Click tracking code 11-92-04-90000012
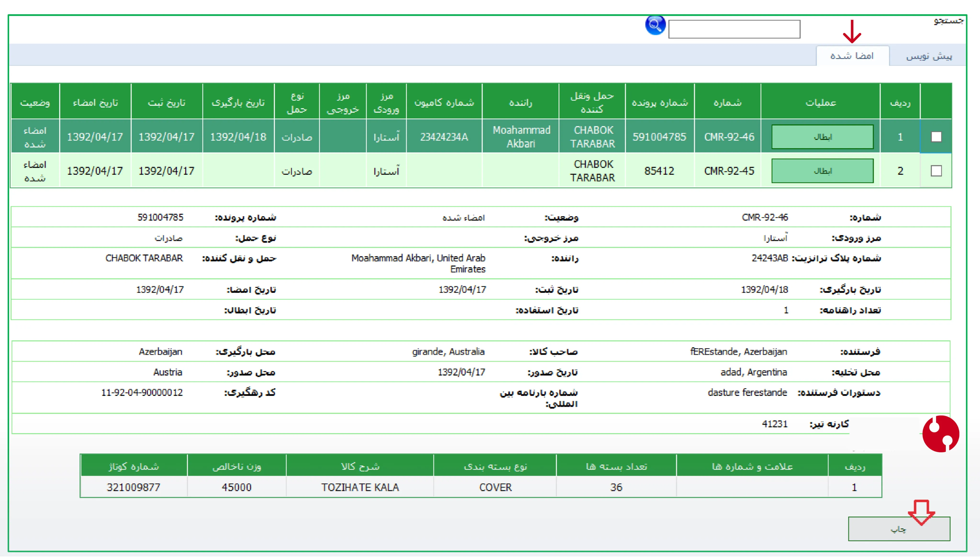 pyautogui.click(x=142, y=393)
